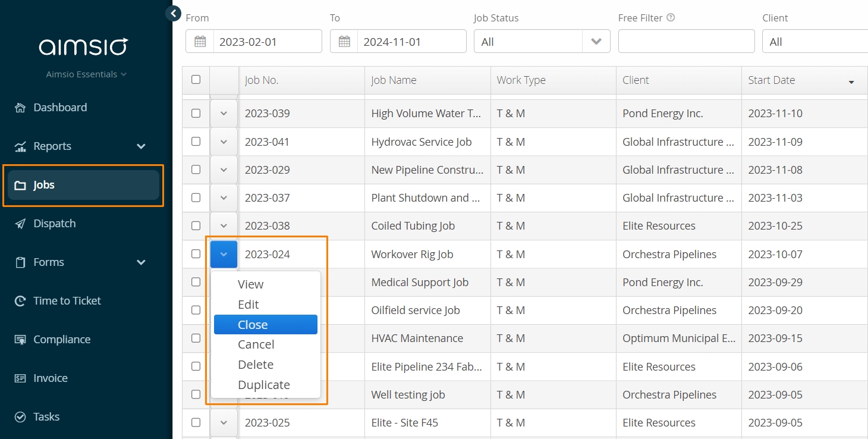Open the To date calendar icon
The image size is (868, 439).
(x=344, y=42)
